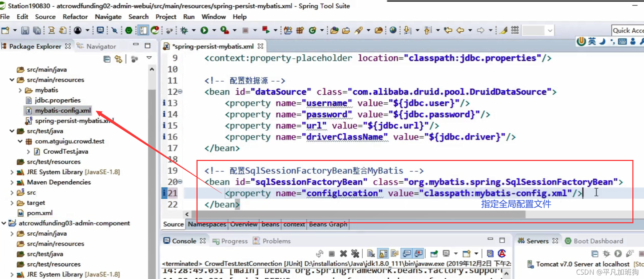Image resolution: width=644 pixels, height=279 pixels.
Task: Collapse the bean fold marker at line 12
Action: [180, 92]
